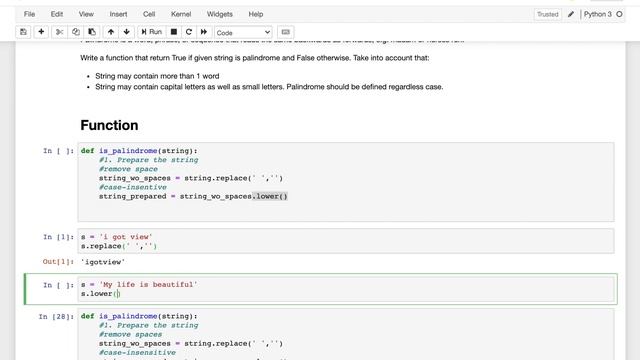The image size is (640, 360).
Task: Click the Out[1]: prompt label
Action: pos(58,262)
